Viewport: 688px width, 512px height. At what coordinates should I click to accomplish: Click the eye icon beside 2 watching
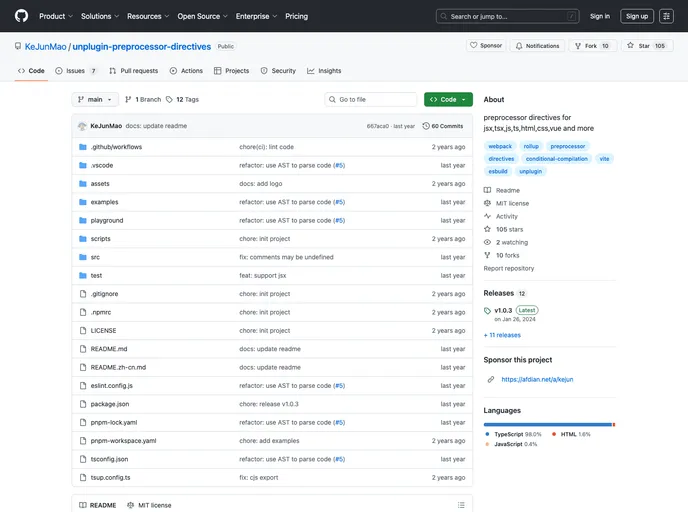487,242
